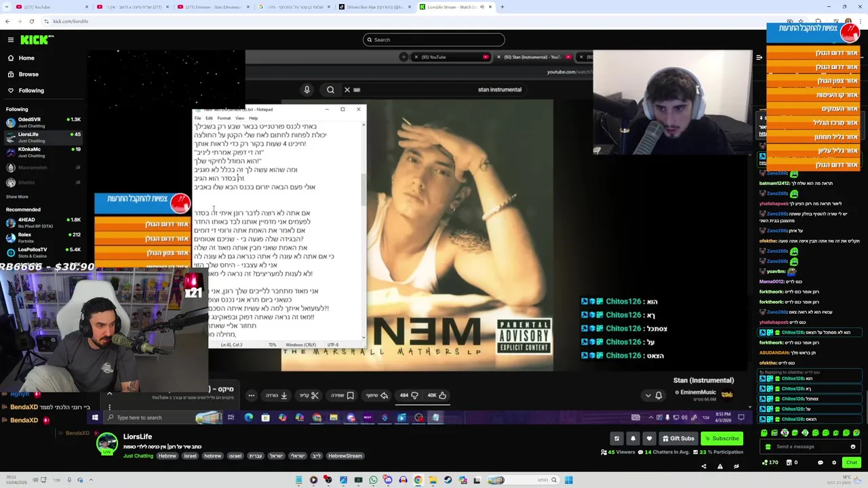Switch to the Shlomi Ben Atar TikTok tab

tap(373, 7)
